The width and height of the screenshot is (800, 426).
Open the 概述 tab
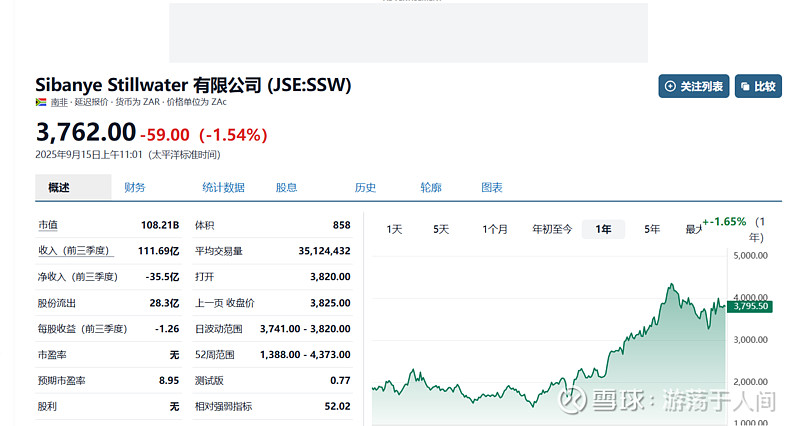(x=59, y=188)
